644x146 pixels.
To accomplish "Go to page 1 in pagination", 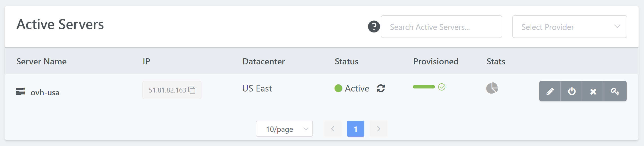I will (356, 129).
